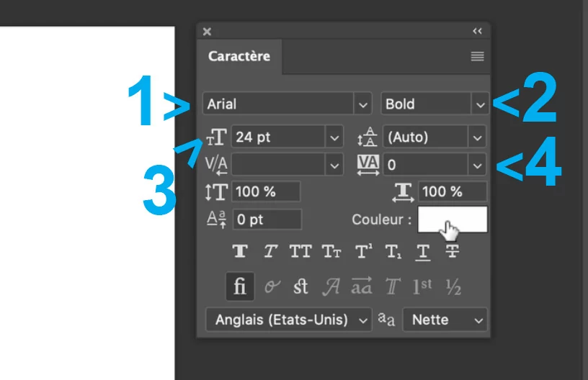
Task: Apply Superscript style icon
Action: coord(363,251)
